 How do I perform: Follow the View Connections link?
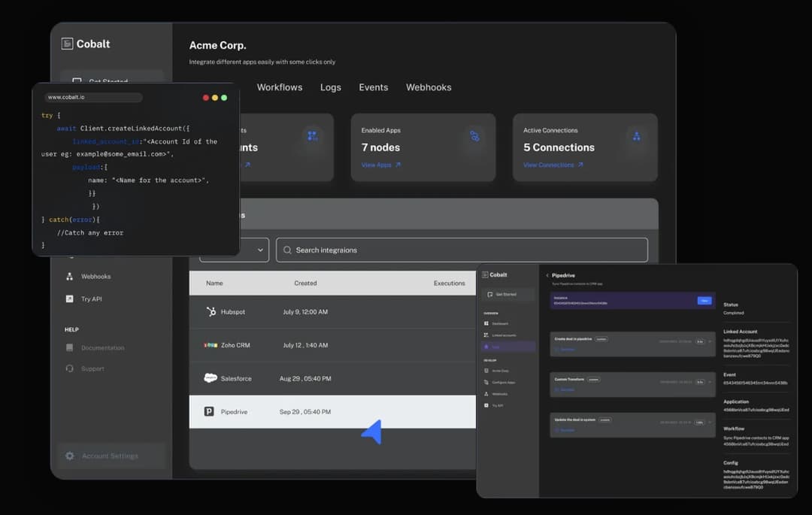click(548, 165)
